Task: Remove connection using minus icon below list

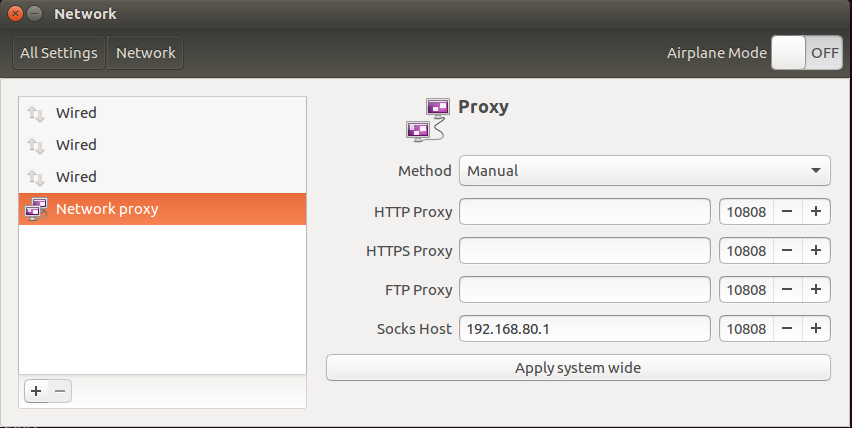Action: click(60, 391)
